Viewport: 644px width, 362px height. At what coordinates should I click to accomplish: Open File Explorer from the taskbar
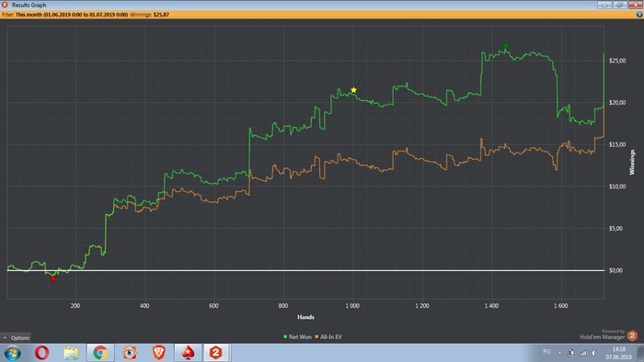[71, 353]
